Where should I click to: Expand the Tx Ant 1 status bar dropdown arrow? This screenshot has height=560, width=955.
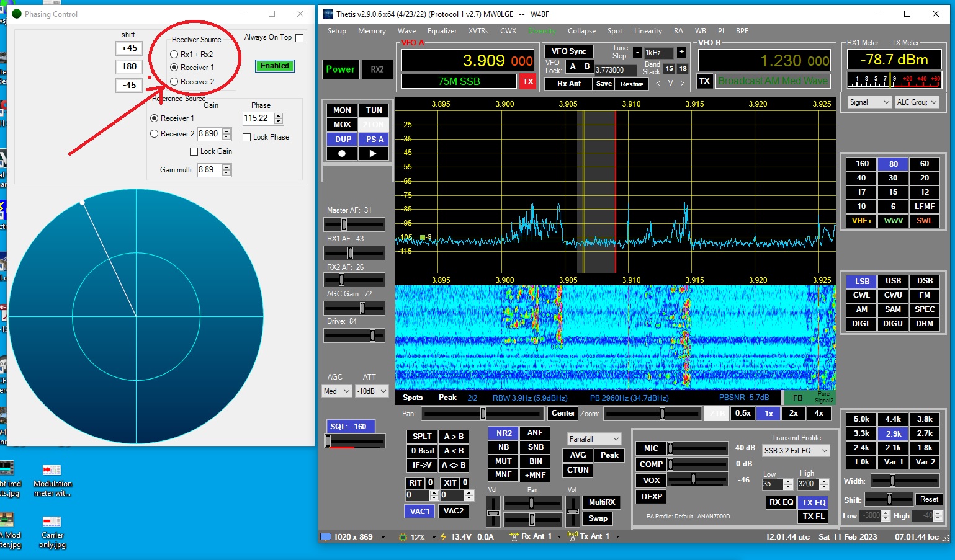pyautogui.click(x=617, y=537)
